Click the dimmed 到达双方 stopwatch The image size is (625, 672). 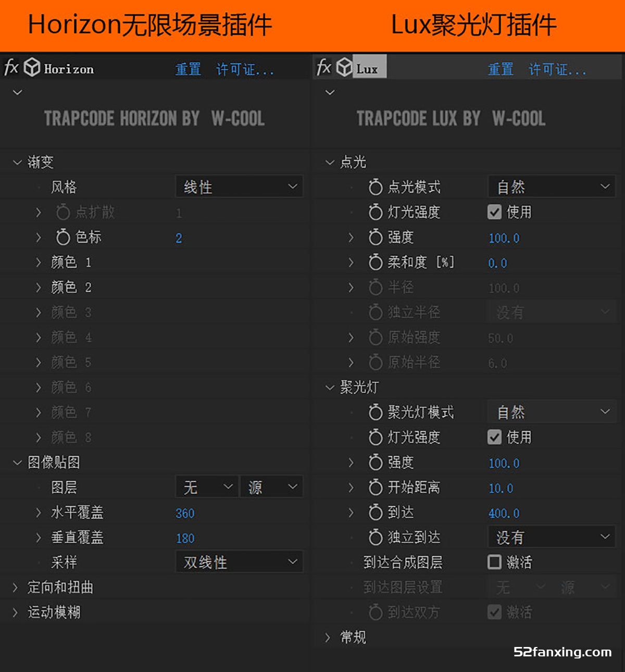(x=376, y=612)
